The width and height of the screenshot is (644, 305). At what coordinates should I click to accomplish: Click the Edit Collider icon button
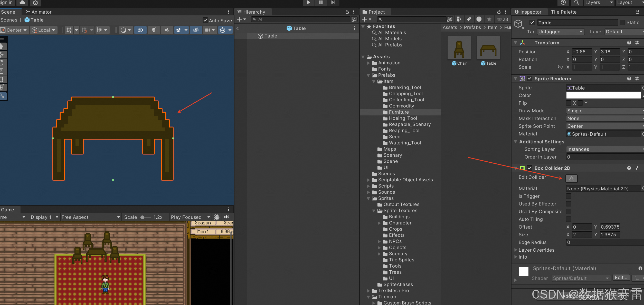click(571, 179)
